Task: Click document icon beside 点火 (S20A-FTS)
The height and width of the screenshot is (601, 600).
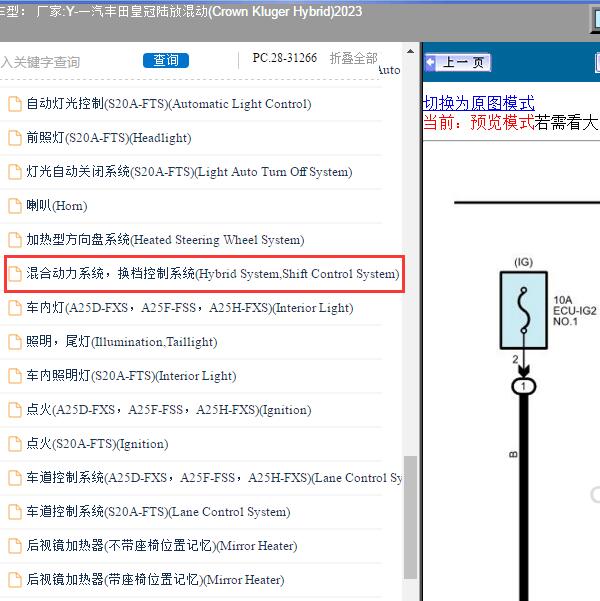Action: point(15,444)
